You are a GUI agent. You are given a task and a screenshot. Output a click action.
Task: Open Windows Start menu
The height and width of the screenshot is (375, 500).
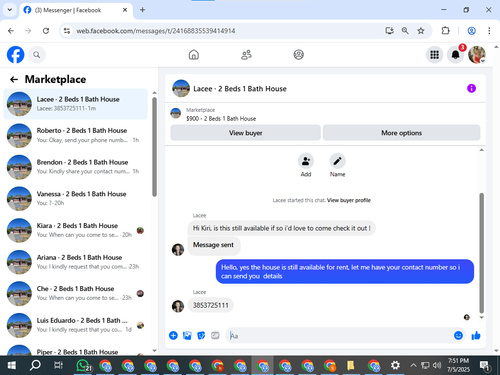click(x=12, y=365)
